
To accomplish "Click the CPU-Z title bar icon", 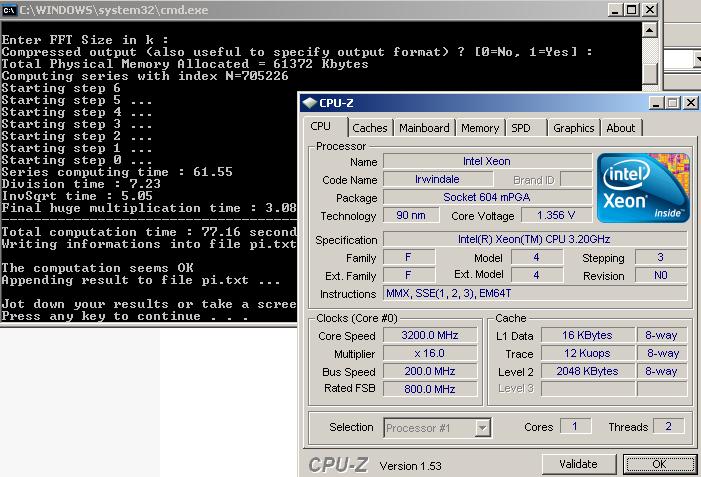I will pos(309,103).
